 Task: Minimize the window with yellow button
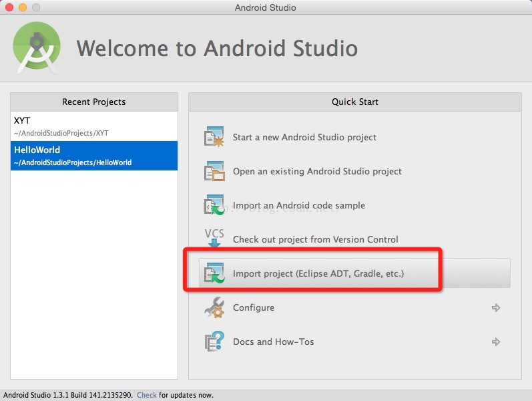(x=23, y=7)
